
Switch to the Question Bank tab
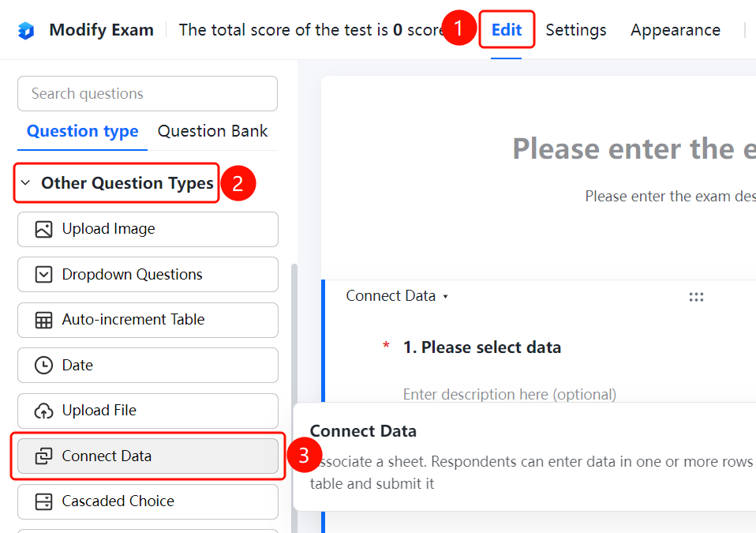pos(212,131)
